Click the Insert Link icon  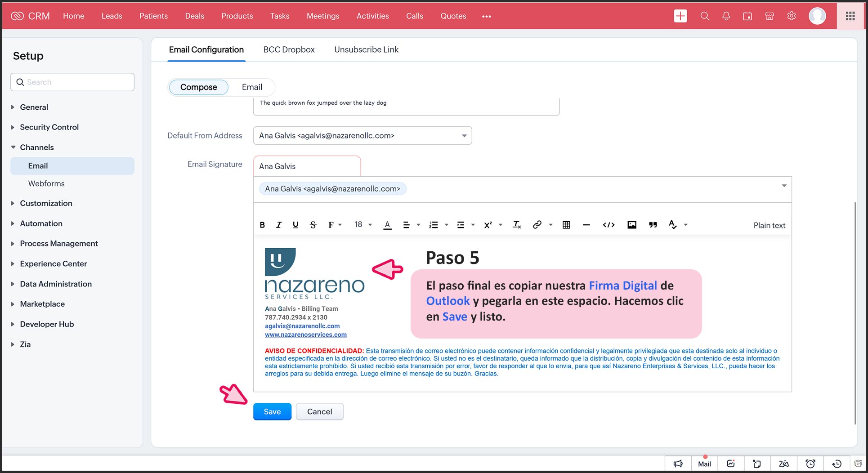537,225
